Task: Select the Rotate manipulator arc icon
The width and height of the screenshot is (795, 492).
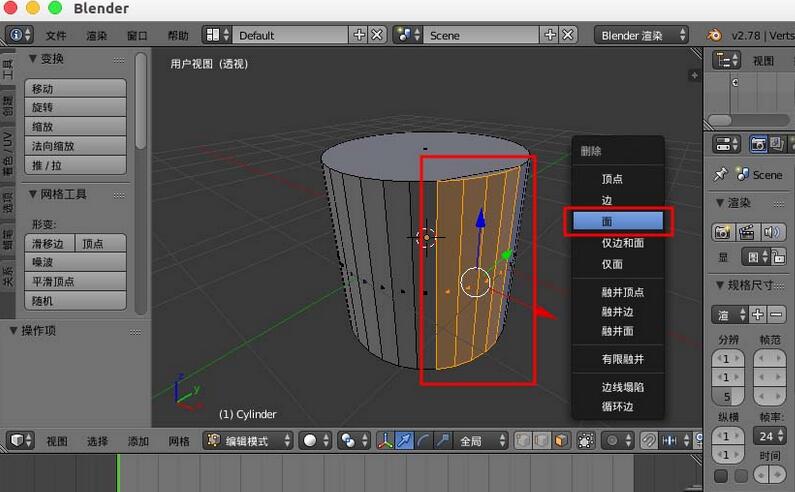Action: tap(423, 440)
